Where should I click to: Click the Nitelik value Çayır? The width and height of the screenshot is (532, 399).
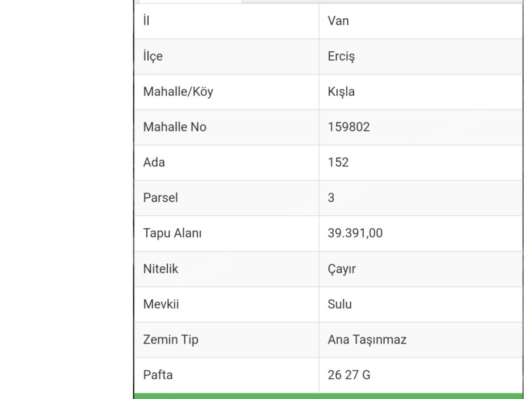342,269
